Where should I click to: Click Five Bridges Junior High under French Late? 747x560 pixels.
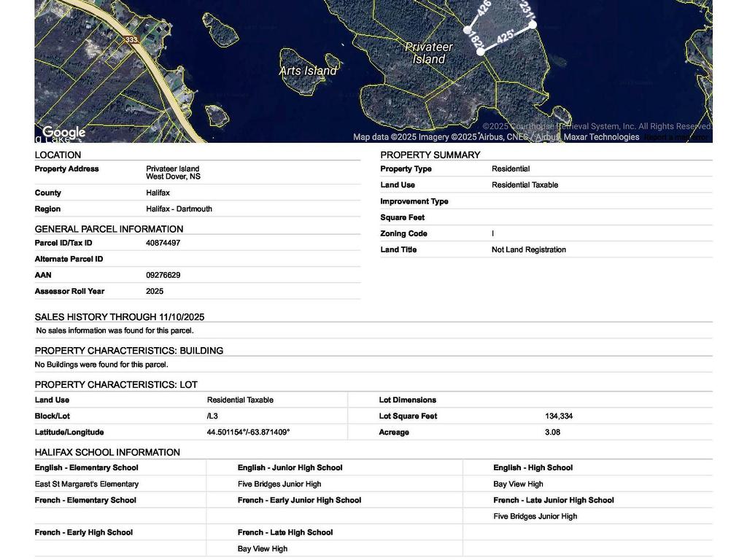click(535, 517)
